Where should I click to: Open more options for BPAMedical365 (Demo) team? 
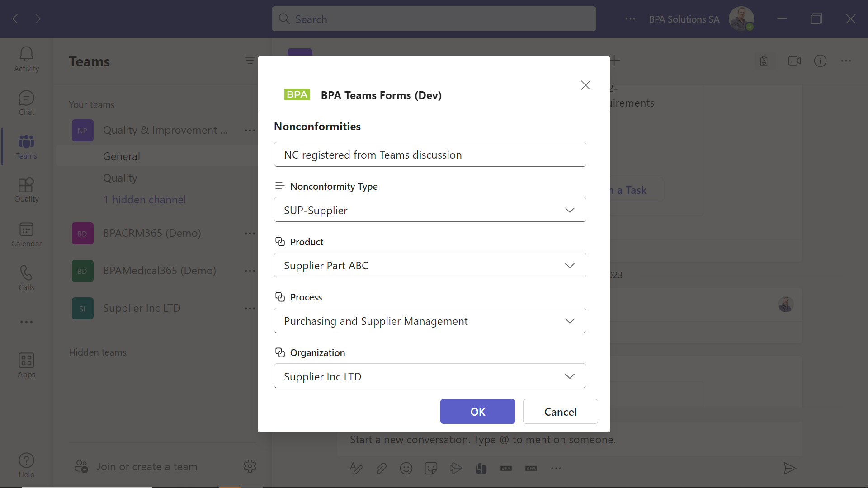click(x=250, y=271)
